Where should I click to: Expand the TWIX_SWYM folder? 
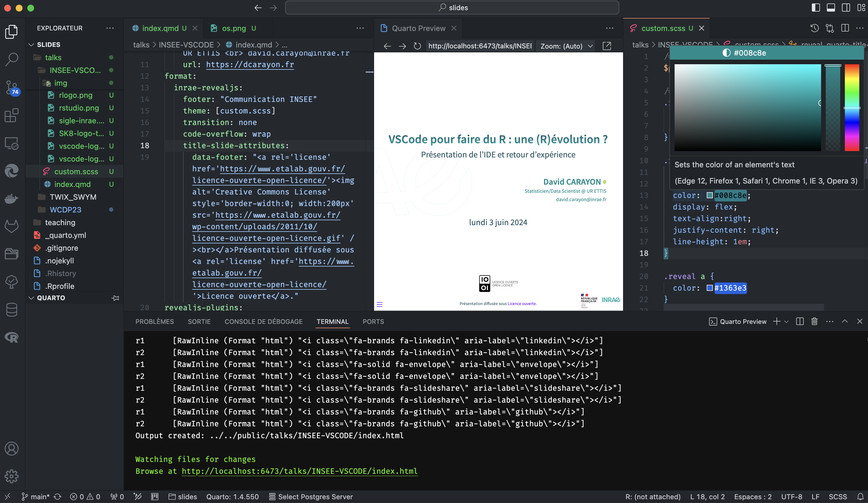pos(73,197)
